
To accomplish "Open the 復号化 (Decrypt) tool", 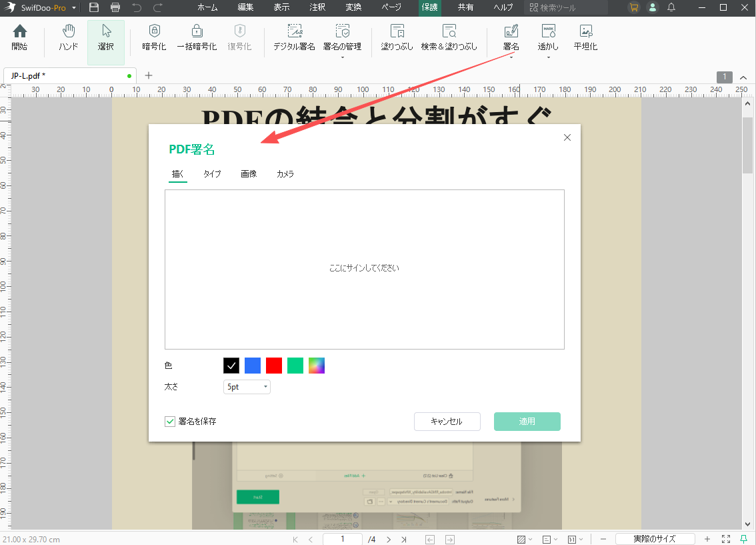I will point(239,37).
